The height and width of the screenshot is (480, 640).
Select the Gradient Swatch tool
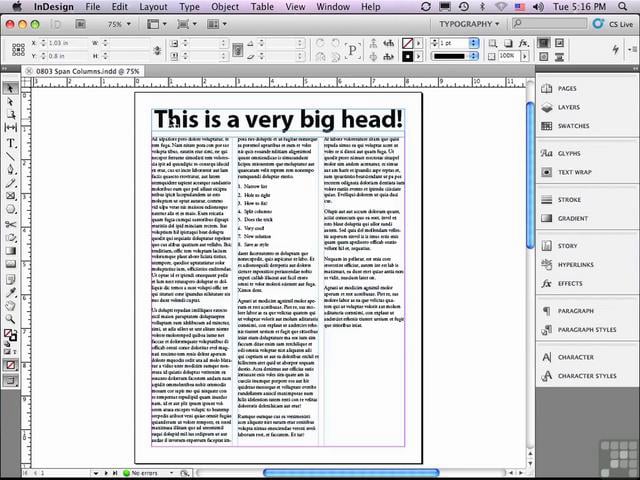10,251
